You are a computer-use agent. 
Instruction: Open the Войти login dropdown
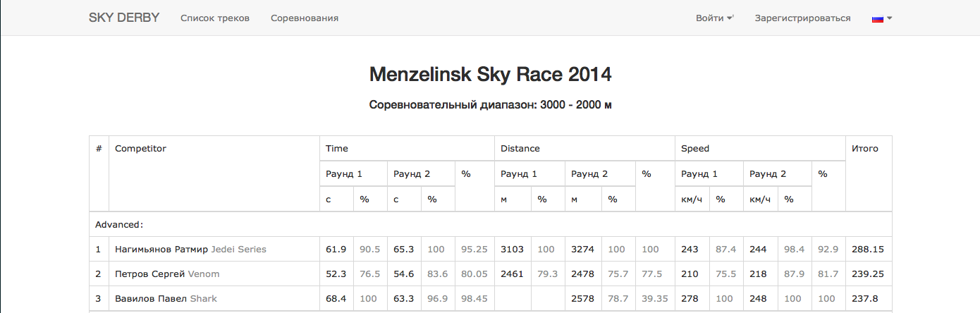coord(715,18)
